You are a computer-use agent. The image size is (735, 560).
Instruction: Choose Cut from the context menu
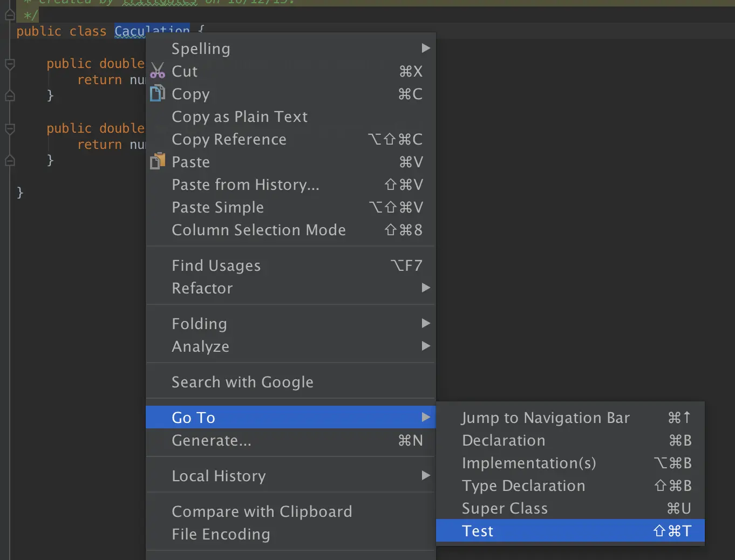pyautogui.click(x=290, y=71)
